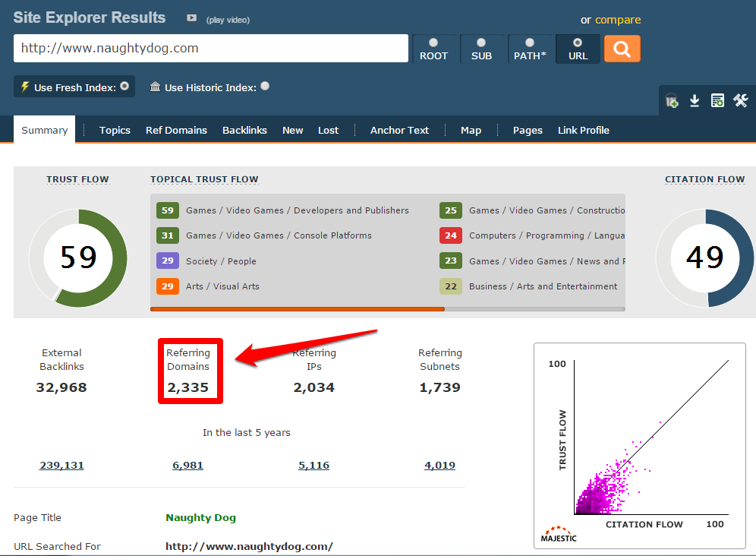Screen dimensions: 756x556
Task: Select the PATH* radio option
Action: (529, 43)
